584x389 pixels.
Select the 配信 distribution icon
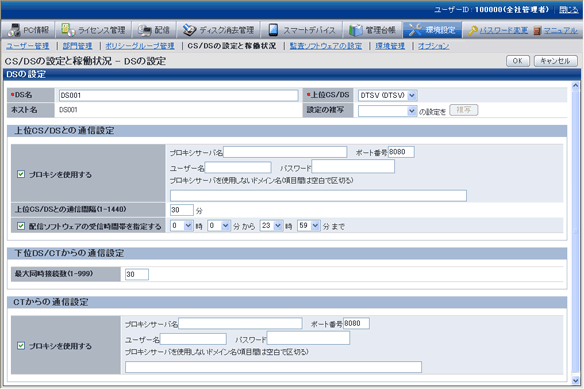click(x=145, y=30)
